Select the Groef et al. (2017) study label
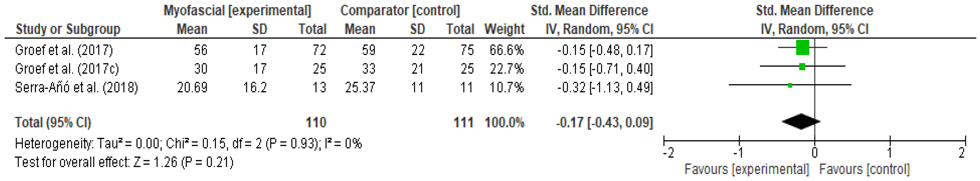 [x=64, y=50]
